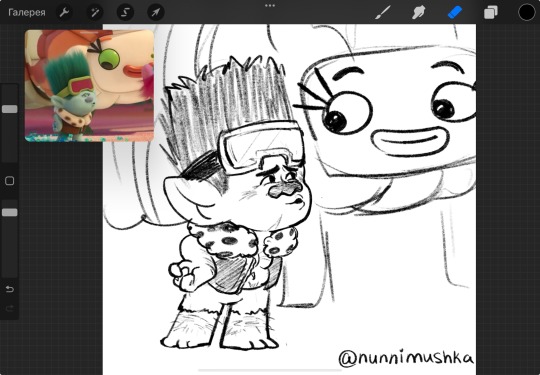The height and width of the screenshot is (375, 540).
Task: Adjust the brush opacity slider
Action: (10, 212)
